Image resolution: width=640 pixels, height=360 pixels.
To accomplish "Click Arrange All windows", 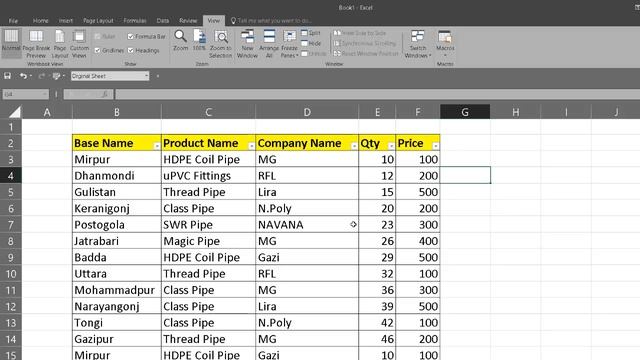I will 269,43.
